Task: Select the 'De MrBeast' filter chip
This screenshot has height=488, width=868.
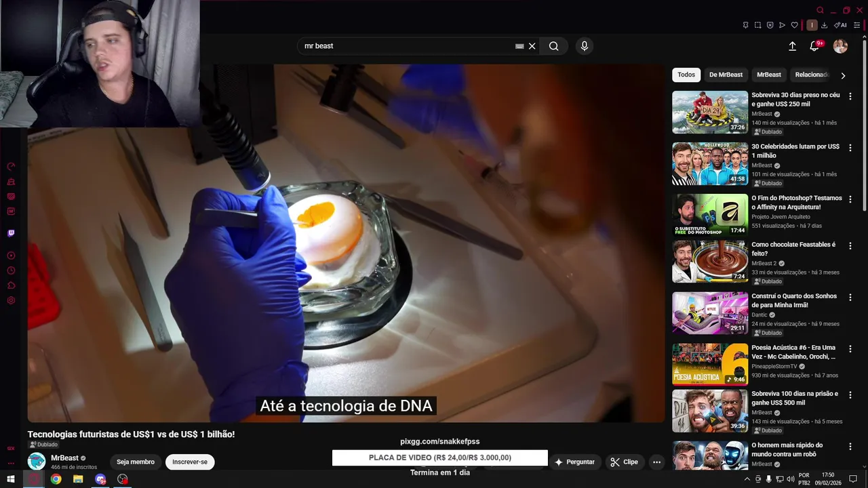Action: [726, 75]
